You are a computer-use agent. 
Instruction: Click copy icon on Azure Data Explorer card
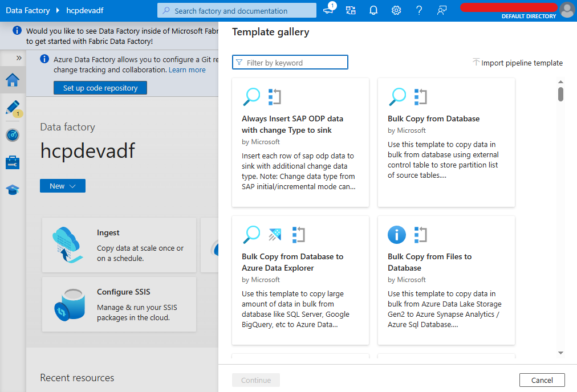(298, 235)
